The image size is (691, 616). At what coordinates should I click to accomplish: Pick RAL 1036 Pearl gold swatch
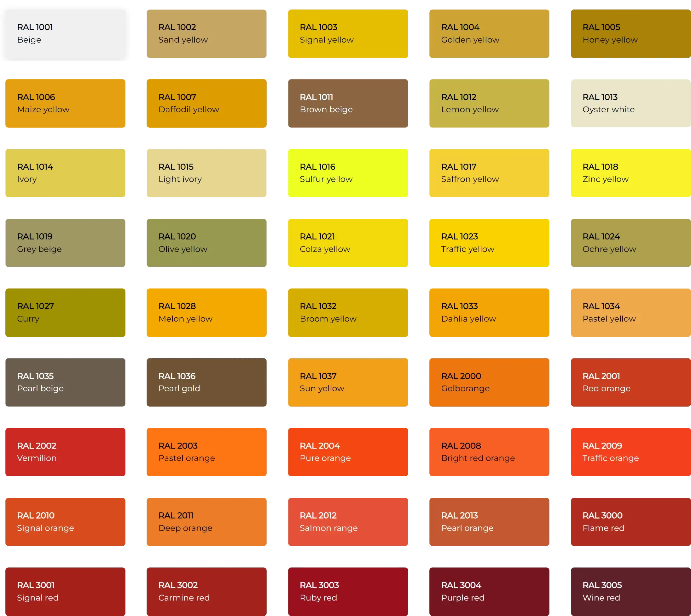206,383
